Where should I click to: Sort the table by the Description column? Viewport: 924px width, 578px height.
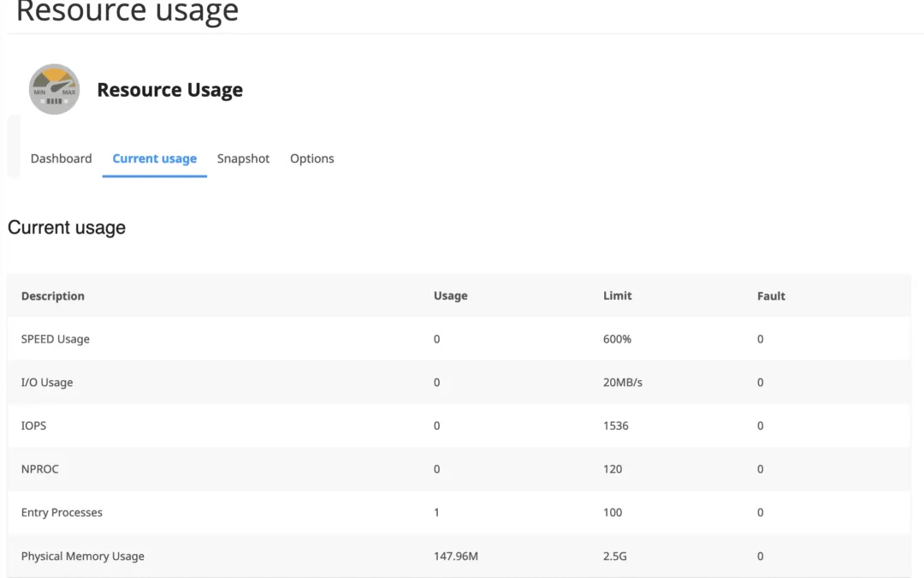[x=52, y=295]
